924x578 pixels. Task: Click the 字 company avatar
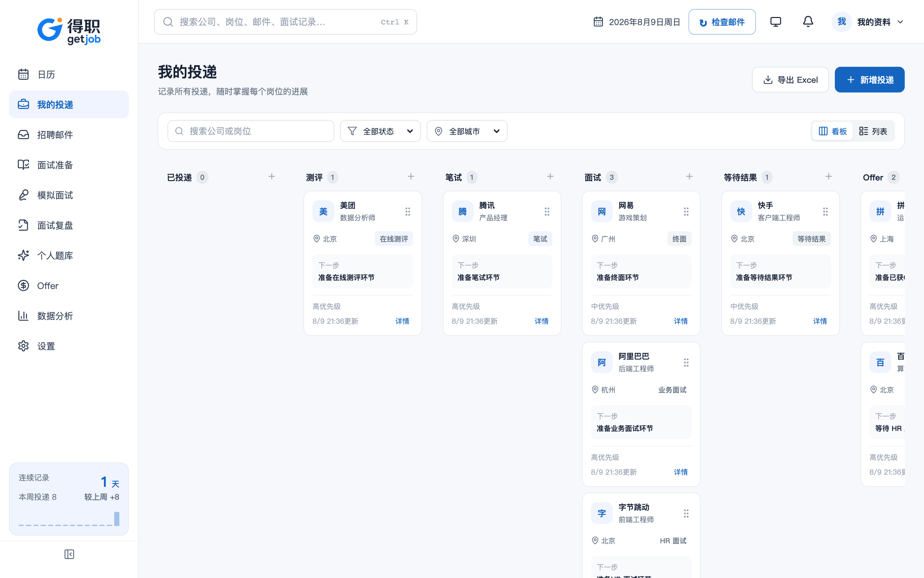[x=602, y=513]
